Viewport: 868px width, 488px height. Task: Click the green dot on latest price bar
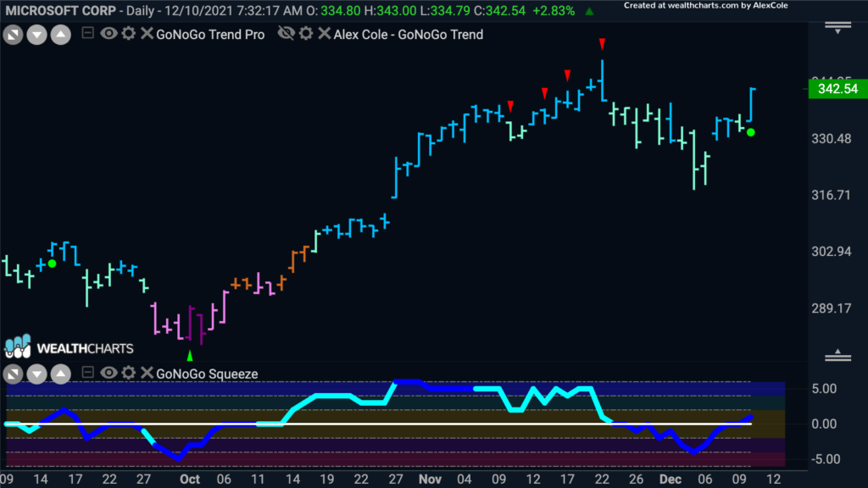pyautogui.click(x=751, y=132)
